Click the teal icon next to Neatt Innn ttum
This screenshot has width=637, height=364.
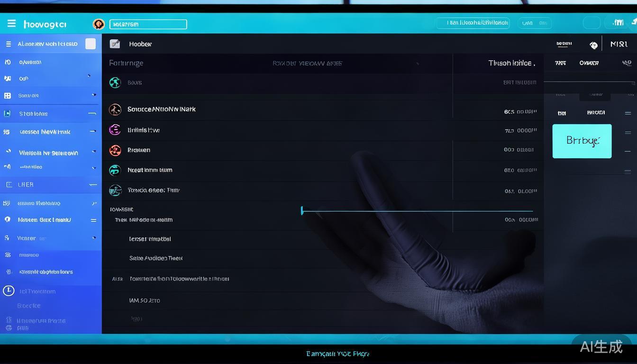coord(115,170)
